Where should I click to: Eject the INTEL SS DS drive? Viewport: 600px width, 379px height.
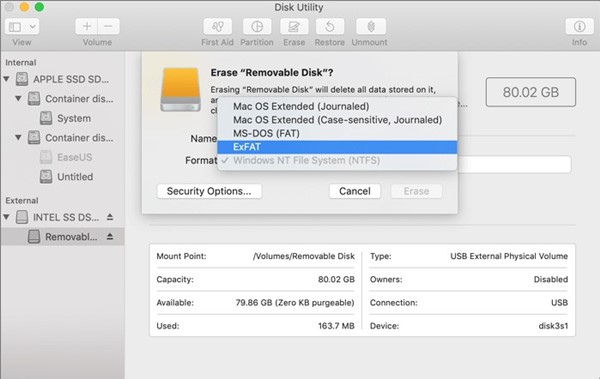[110, 217]
